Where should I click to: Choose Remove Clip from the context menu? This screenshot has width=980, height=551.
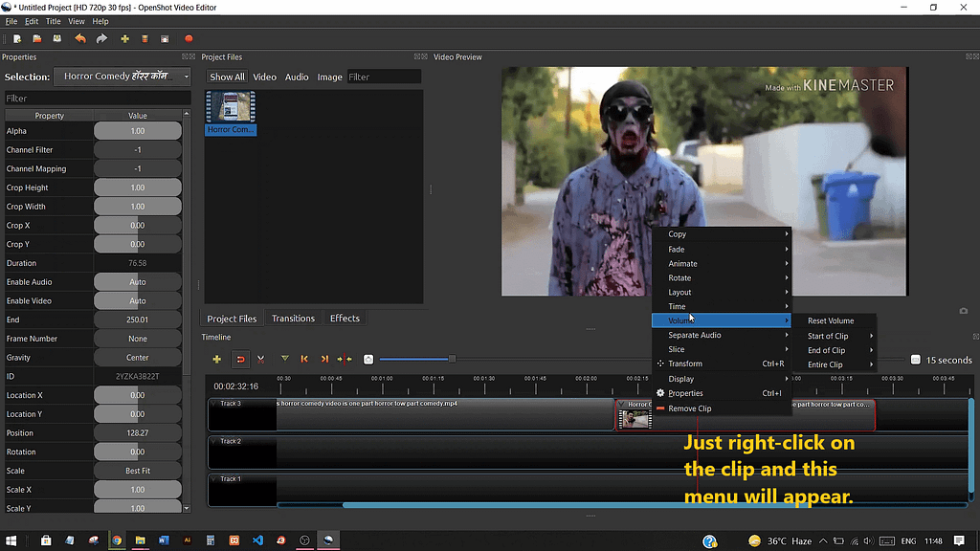coord(689,408)
